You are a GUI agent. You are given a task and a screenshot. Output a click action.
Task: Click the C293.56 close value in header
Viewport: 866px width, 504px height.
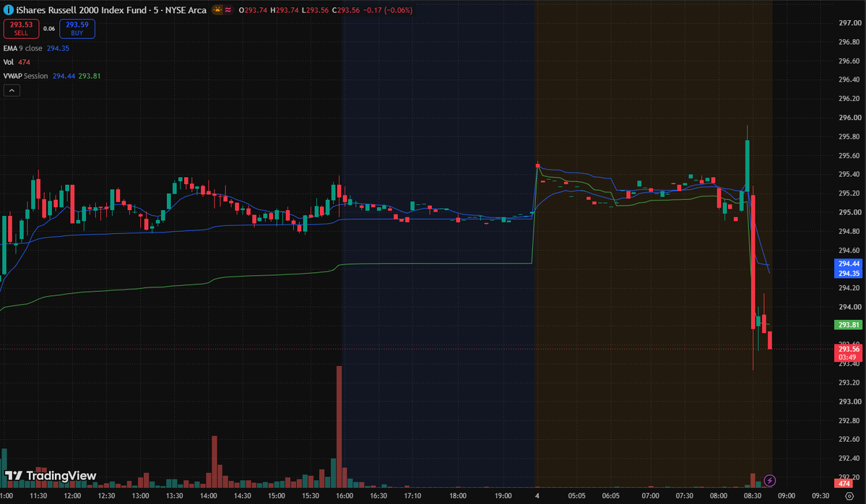click(346, 10)
